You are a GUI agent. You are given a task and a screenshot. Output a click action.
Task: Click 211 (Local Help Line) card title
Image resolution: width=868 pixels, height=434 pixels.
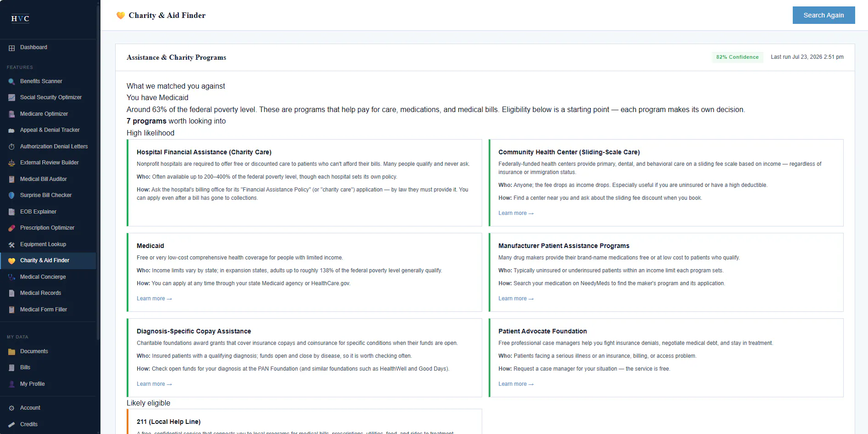168,422
